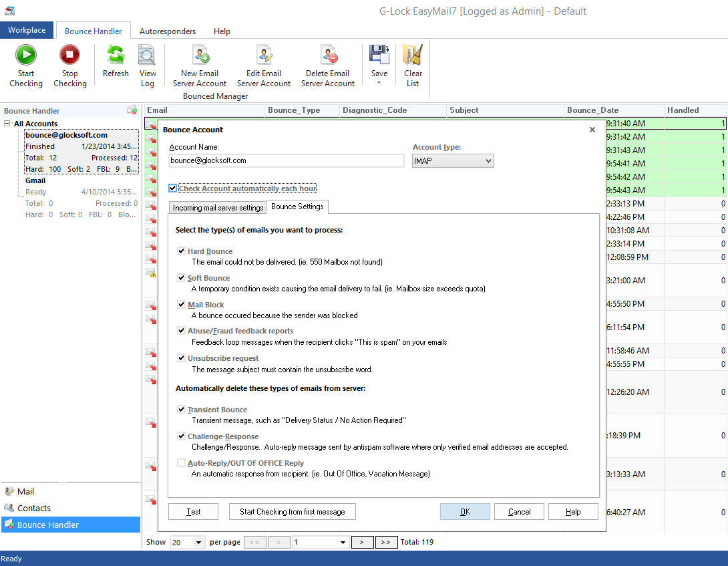
Task: Go to the next page of results
Action: point(362,543)
